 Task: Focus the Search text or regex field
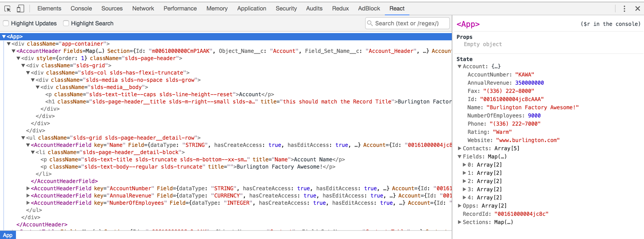pyautogui.click(x=407, y=23)
